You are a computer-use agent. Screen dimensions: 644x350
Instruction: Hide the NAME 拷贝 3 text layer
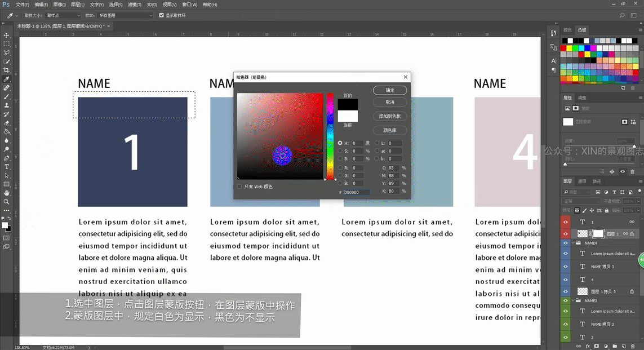pos(566,267)
